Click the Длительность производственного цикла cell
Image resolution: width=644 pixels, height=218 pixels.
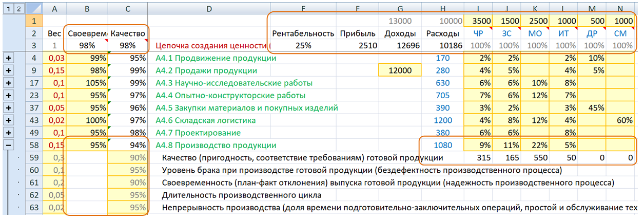[242, 195]
